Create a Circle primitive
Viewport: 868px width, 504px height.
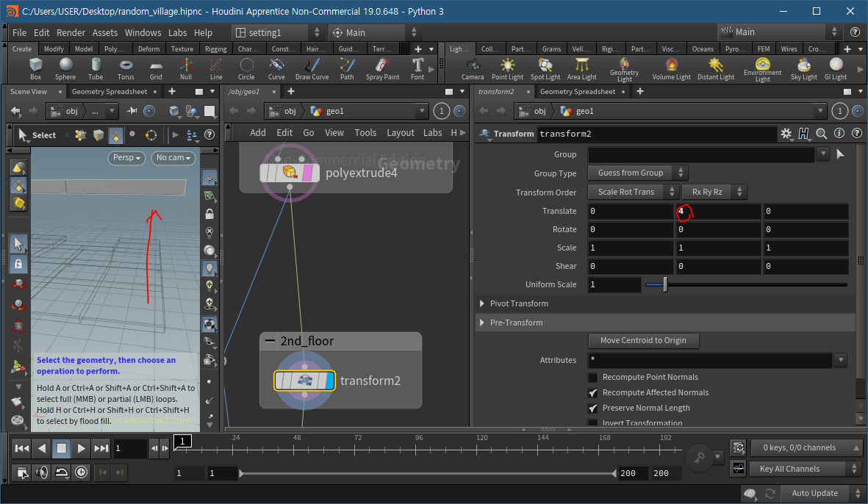(x=246, y=69)
